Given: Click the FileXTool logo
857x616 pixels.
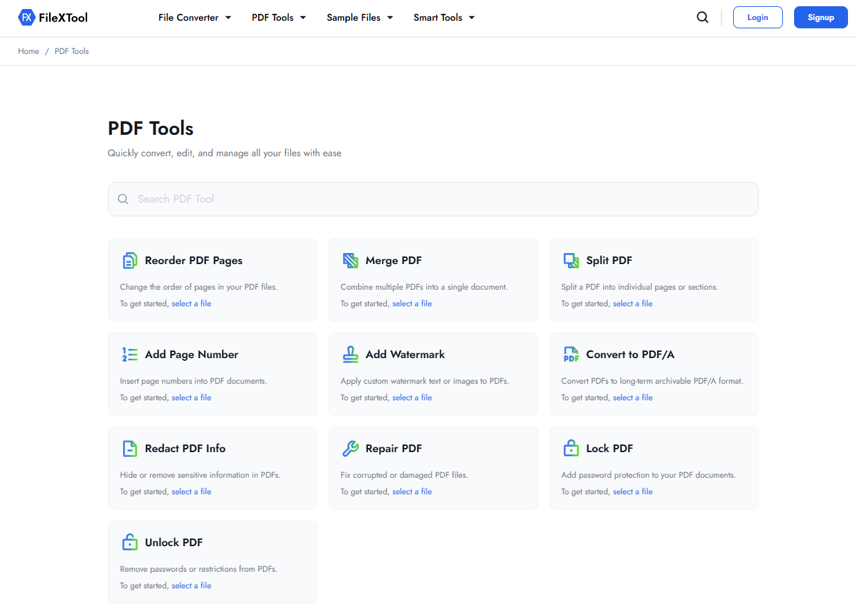Looking at the screenshot, I should 52,17.
